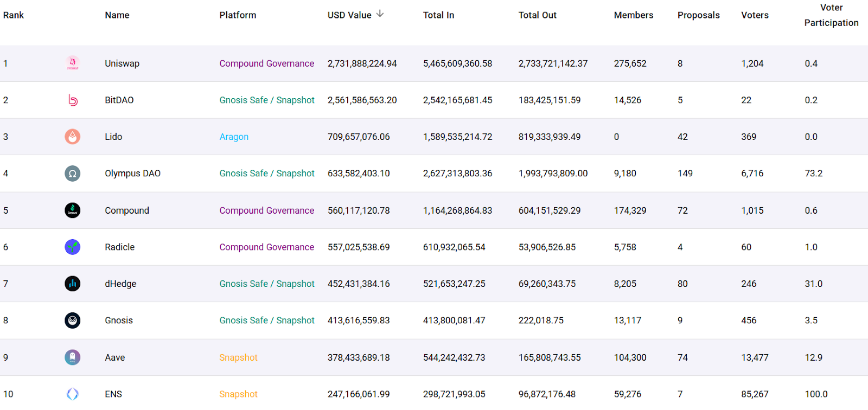The image size is (868, 410).
Task: Select the Compound name cell
Action: [x=126, y=210]
